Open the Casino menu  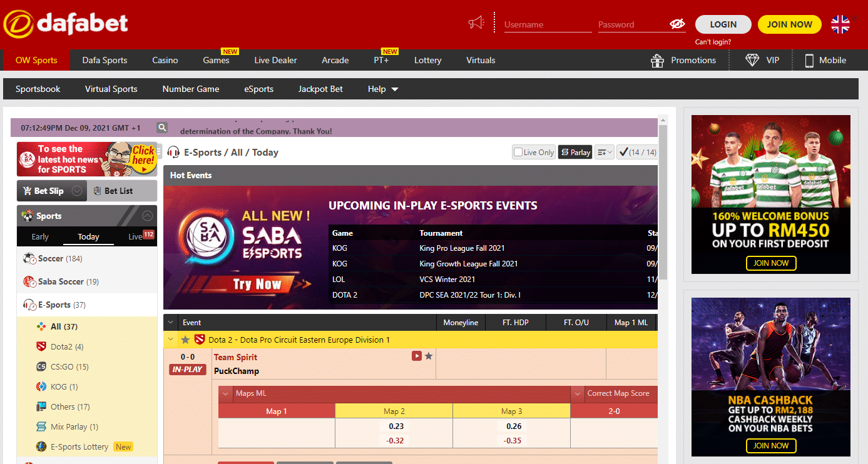pos(165,60)
